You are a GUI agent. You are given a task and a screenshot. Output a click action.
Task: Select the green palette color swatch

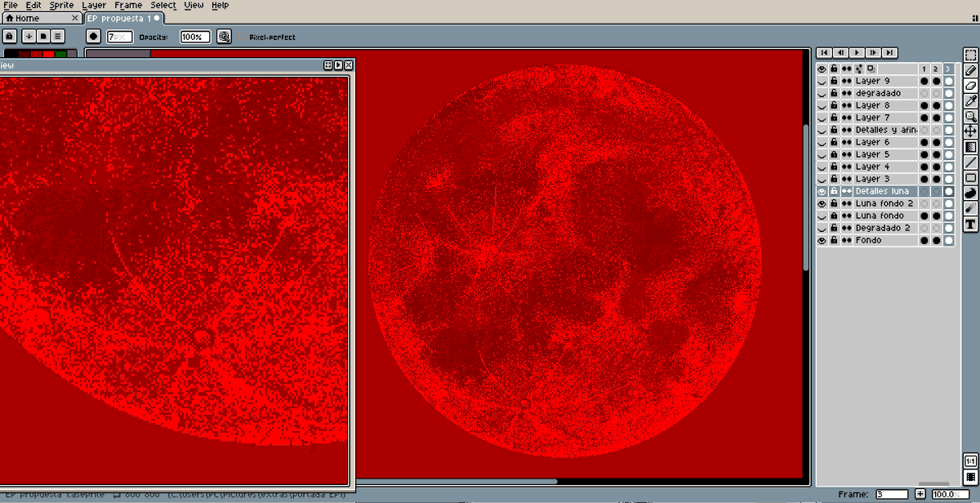pos(61,54)
